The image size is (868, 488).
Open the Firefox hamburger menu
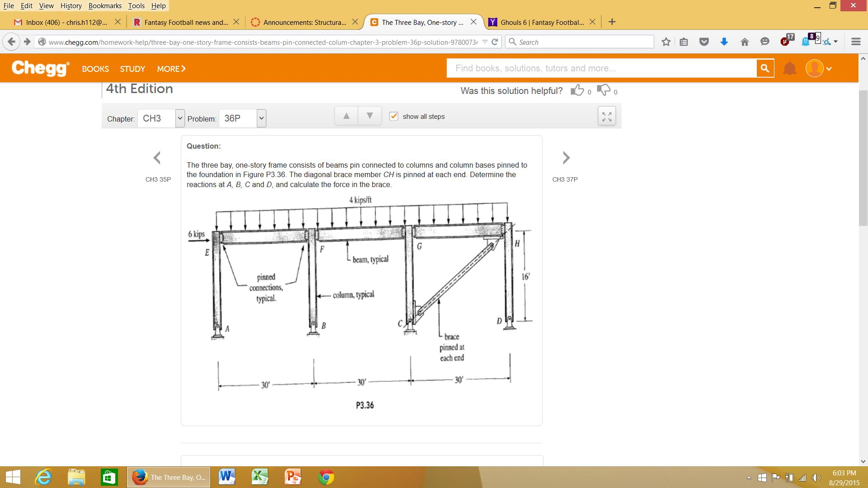click(856, 42)
